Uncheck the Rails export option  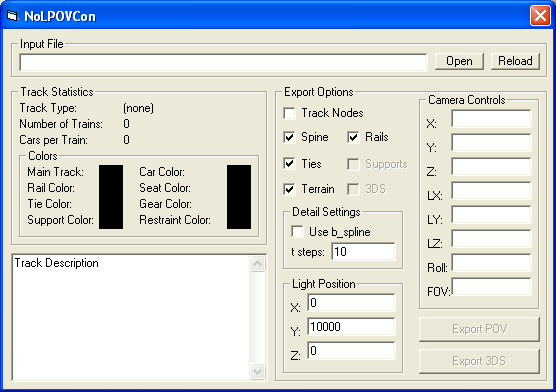(353, 137)
